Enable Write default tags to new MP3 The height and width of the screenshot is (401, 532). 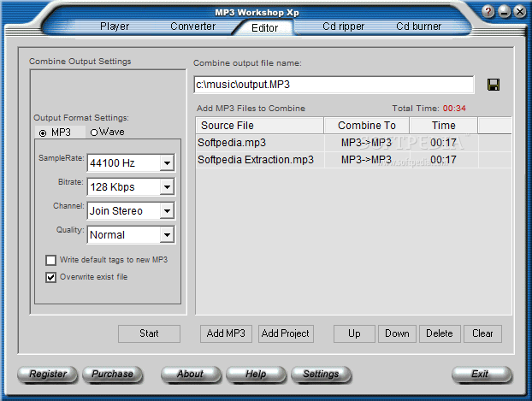pos(51,260)
